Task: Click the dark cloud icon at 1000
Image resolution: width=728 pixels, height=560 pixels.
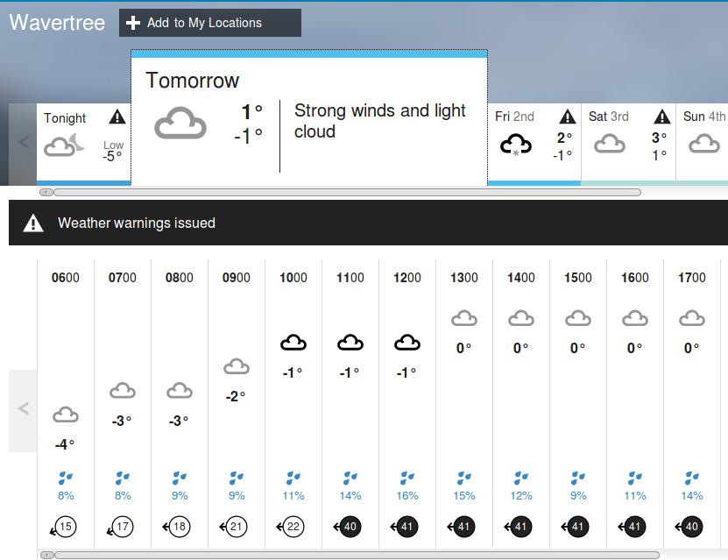Action: pyautogui.click(x=293, y=343)
